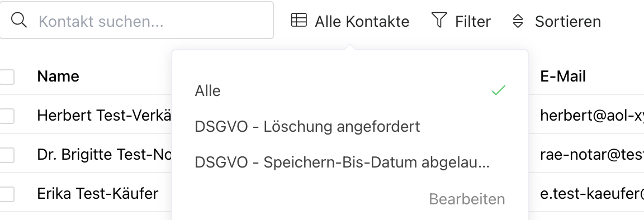Tick the checkbox for Erika Test-Käufer
644x220 pixels.
[x=7, y=194]
